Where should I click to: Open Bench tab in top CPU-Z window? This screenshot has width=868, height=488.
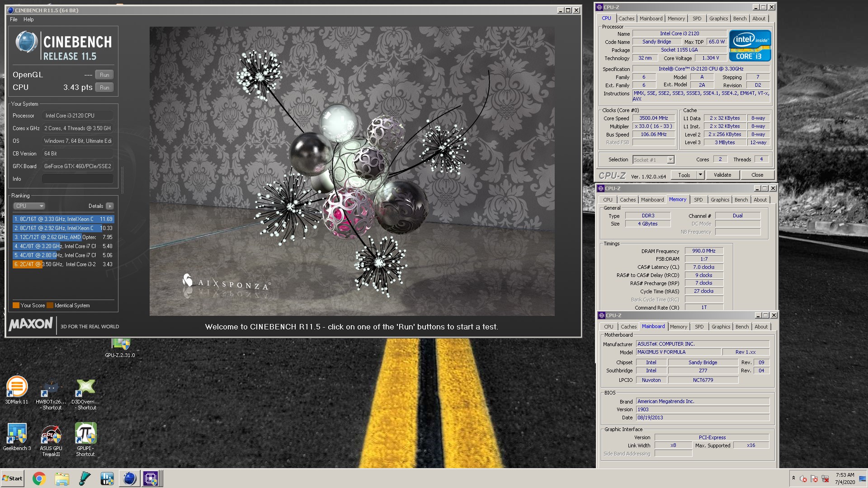tap(740, 19)
